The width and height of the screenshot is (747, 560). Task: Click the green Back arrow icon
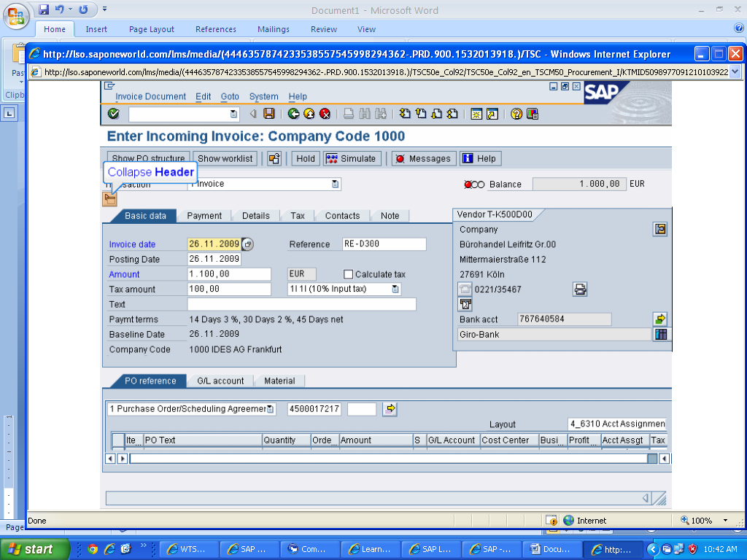pos(293,114)
